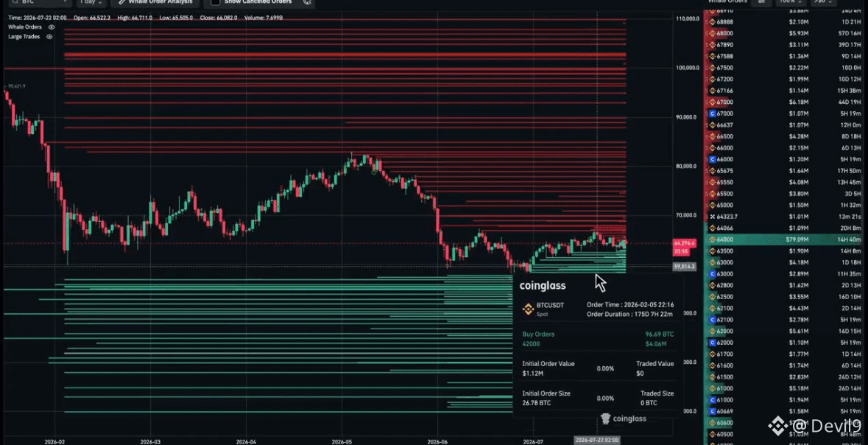
Task: Click the Coinbase icon on the 63000 $2.89M row
Action: 713,274
